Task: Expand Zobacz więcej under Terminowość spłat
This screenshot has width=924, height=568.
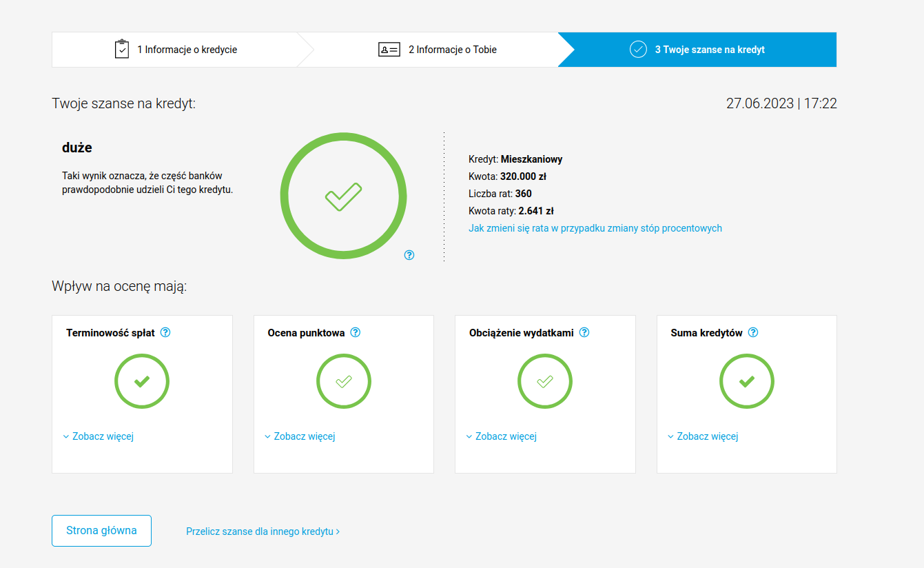Action: click(102, 436)
